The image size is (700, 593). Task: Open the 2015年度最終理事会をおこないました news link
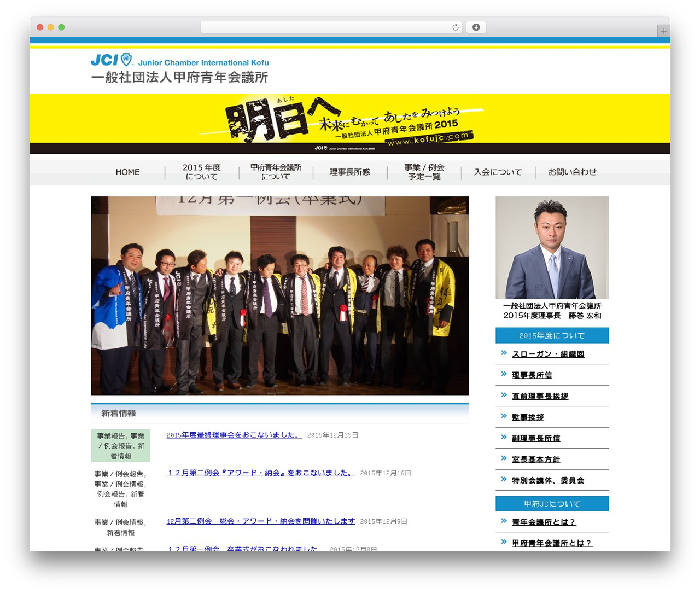pos(234,435)
